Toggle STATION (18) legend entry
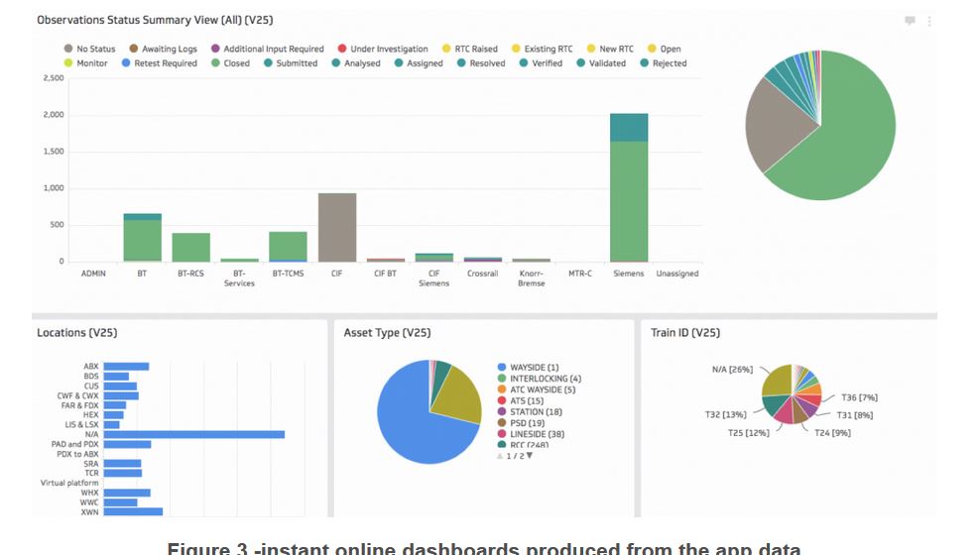This screenshot has width=980, height=555. tap(530, 412)
